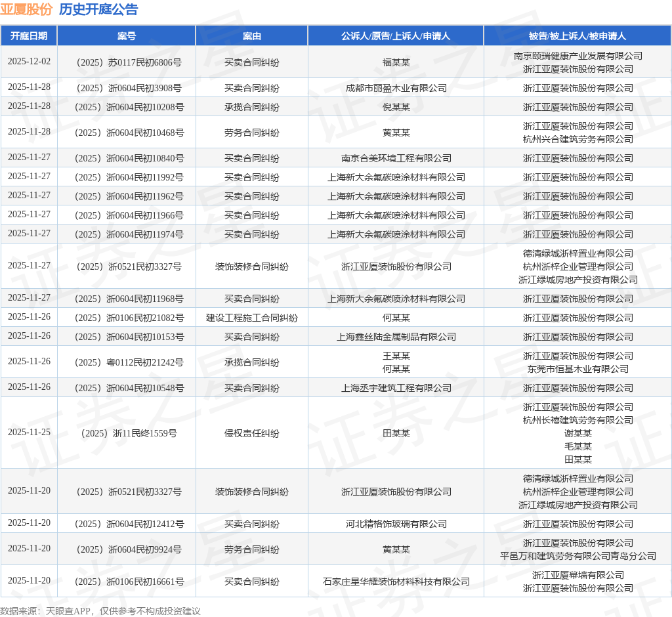
Task: Click plaintiff 成都市丽盈木业有限公司
Action: (x=396, y=89)
